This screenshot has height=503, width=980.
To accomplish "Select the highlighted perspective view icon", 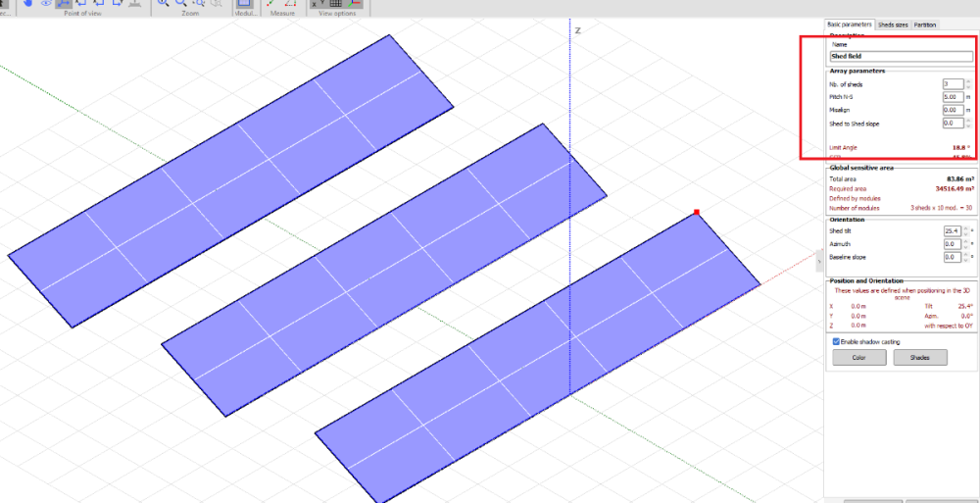I will click(x=64, y=3).
